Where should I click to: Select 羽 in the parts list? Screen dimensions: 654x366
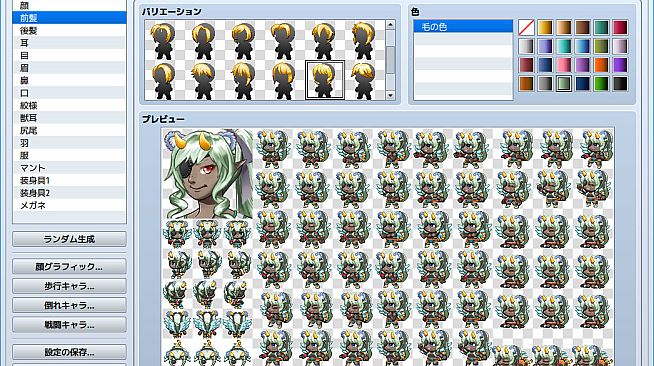[x=69, y=143]
